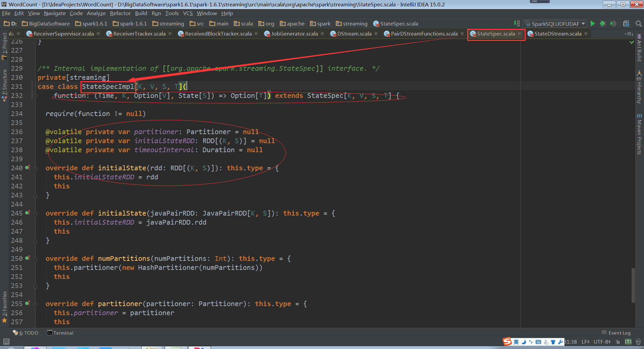Open the Build menu

click(141, 13)
